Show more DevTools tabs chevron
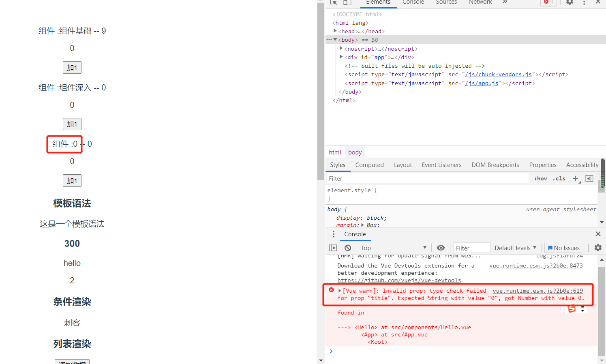This screenshot has width=606, height=364. 505,2
